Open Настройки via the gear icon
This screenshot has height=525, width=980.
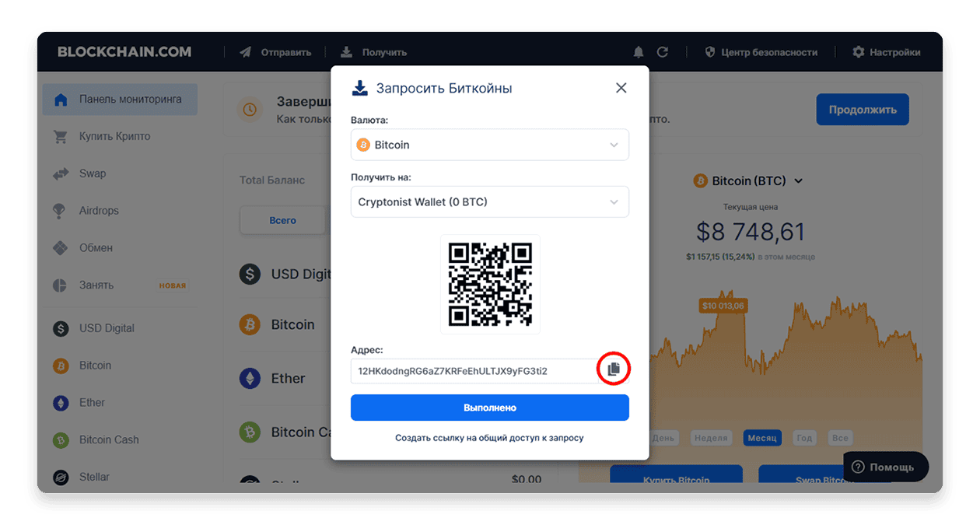[x=859, y=52]
